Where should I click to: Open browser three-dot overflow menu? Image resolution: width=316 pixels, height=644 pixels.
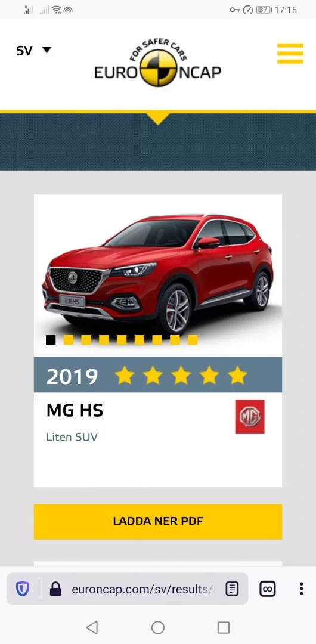[301, 589]
